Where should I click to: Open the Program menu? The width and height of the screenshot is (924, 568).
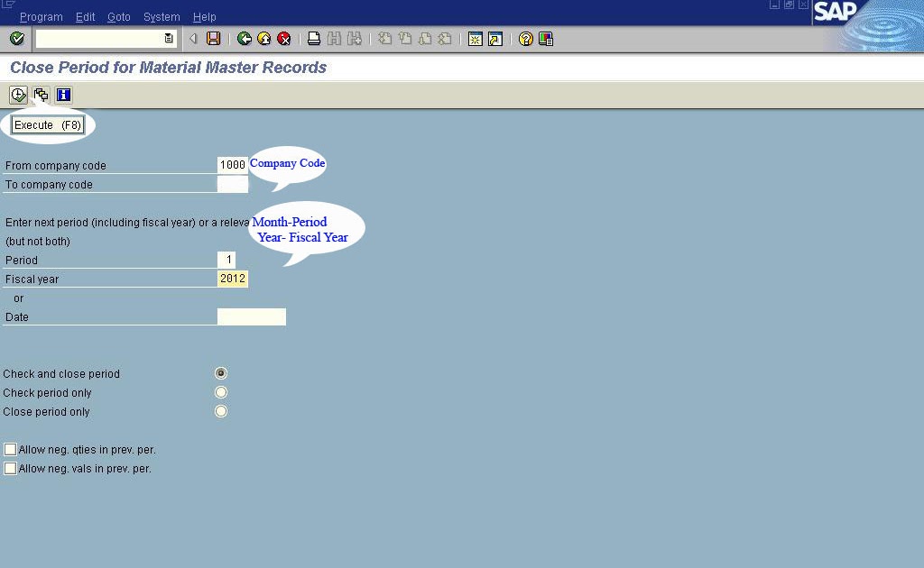pyautogui.click(x=42, y=17)
